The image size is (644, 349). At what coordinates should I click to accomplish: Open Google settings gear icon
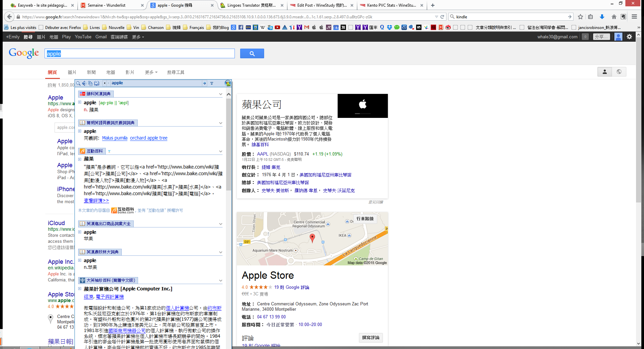(x=629, y=37)
